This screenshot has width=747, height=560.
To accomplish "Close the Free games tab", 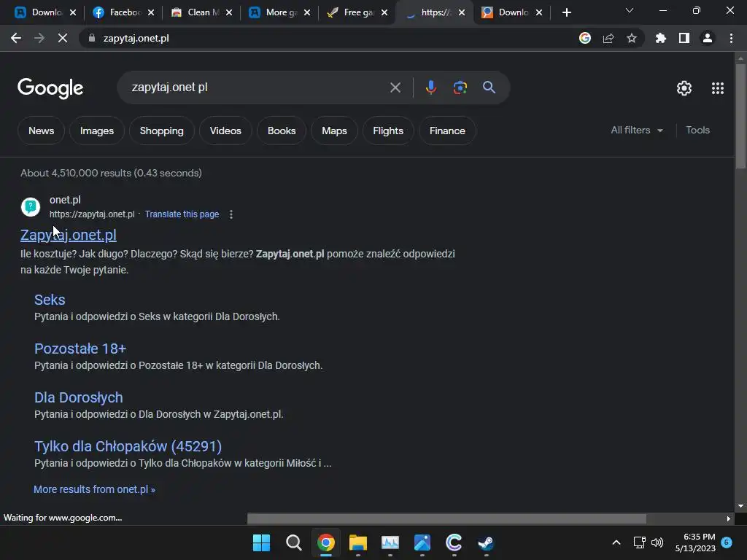I will (384, 12).
